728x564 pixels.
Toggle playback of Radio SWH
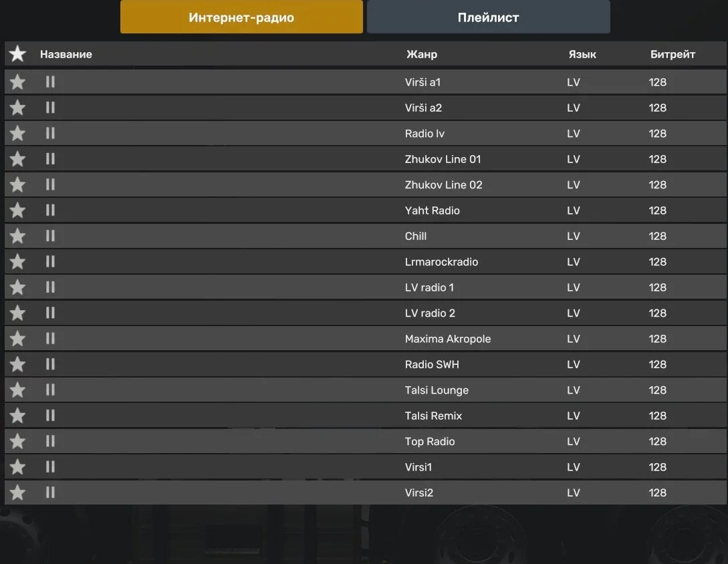[x=50, y=364]
